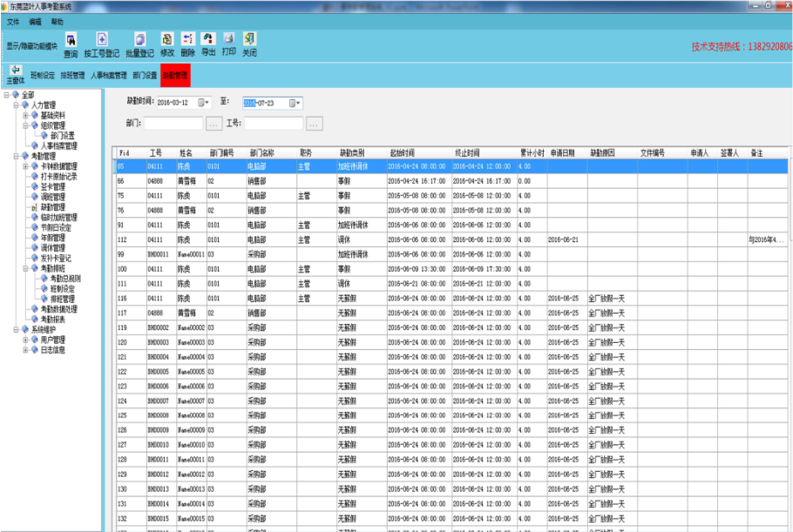
Task: Open the 编辑 menu
Action: pyautogui.click(x=36, y=22)
